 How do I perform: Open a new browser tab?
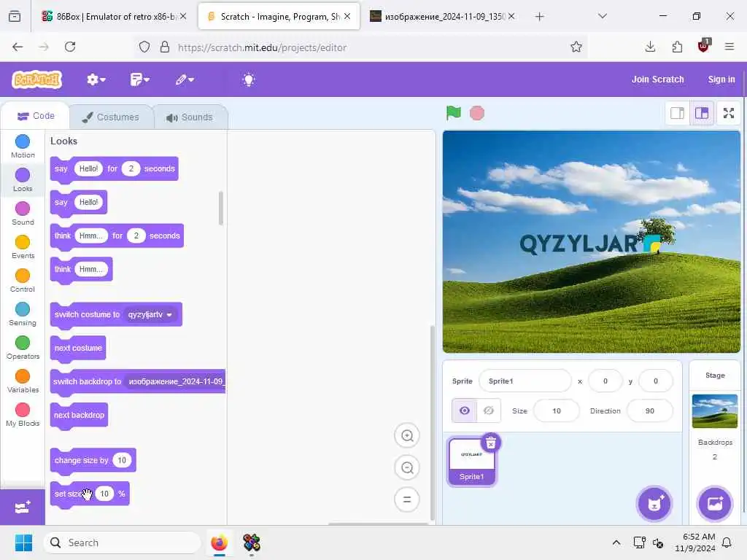coord(539,17)
